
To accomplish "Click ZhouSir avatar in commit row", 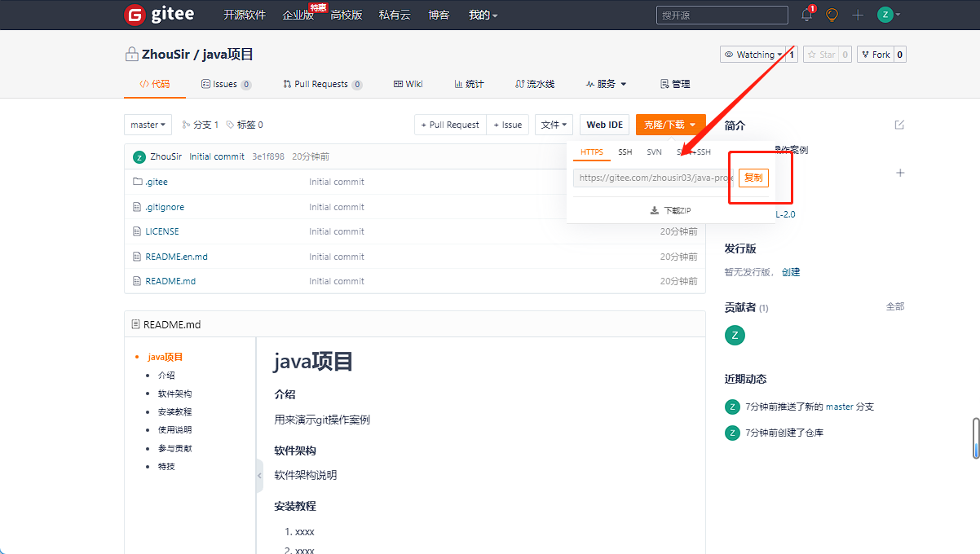I will [x=139, y=156].
